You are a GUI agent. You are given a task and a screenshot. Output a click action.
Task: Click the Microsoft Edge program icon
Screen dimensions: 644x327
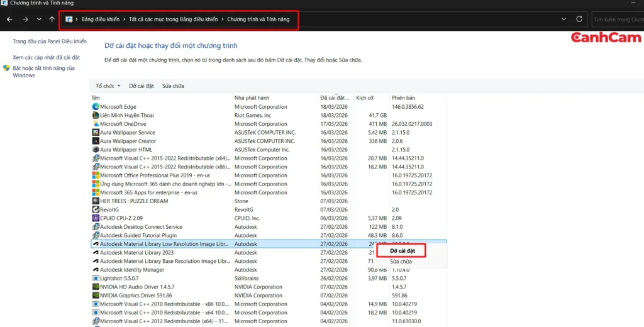pos(96,107)
